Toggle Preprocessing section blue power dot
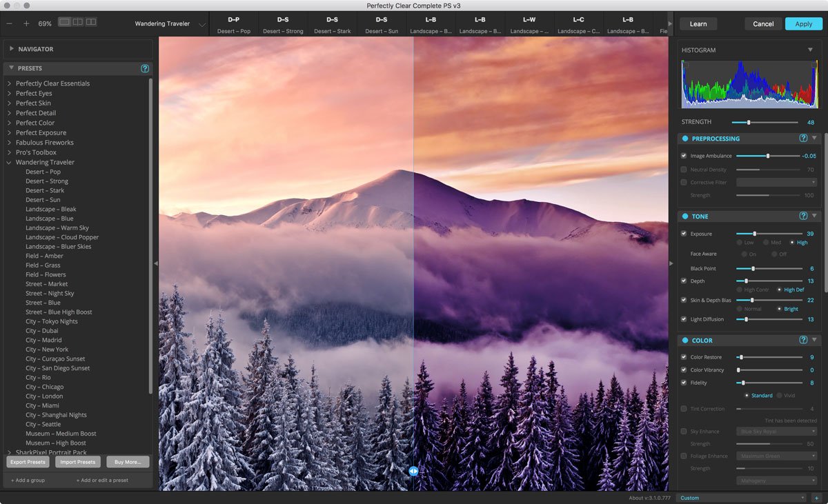The height and width of the screenshot is (504, 828). point(685,139)
